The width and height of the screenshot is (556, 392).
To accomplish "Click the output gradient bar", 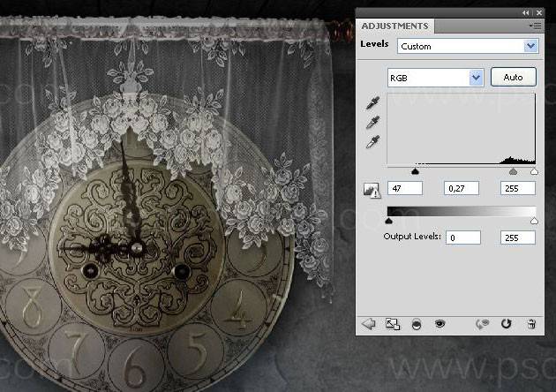I will [462, 211].
